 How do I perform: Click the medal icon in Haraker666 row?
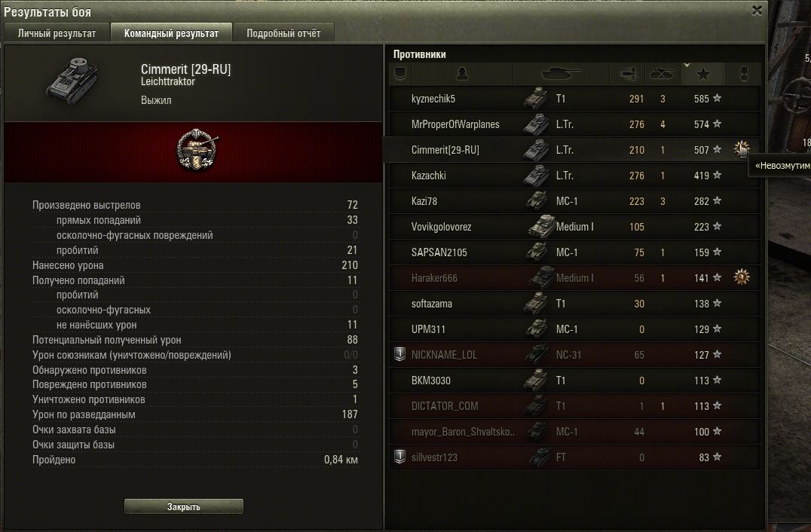point(742,277)
